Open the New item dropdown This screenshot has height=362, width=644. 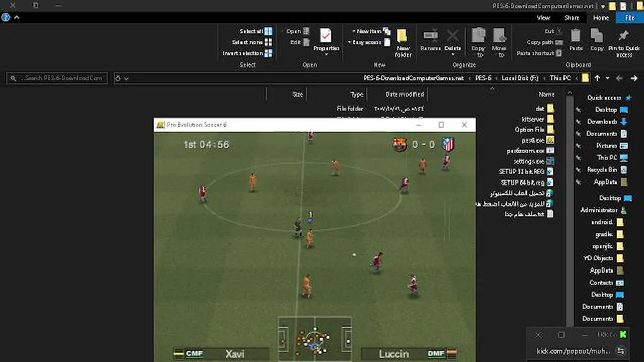[371, 31]
